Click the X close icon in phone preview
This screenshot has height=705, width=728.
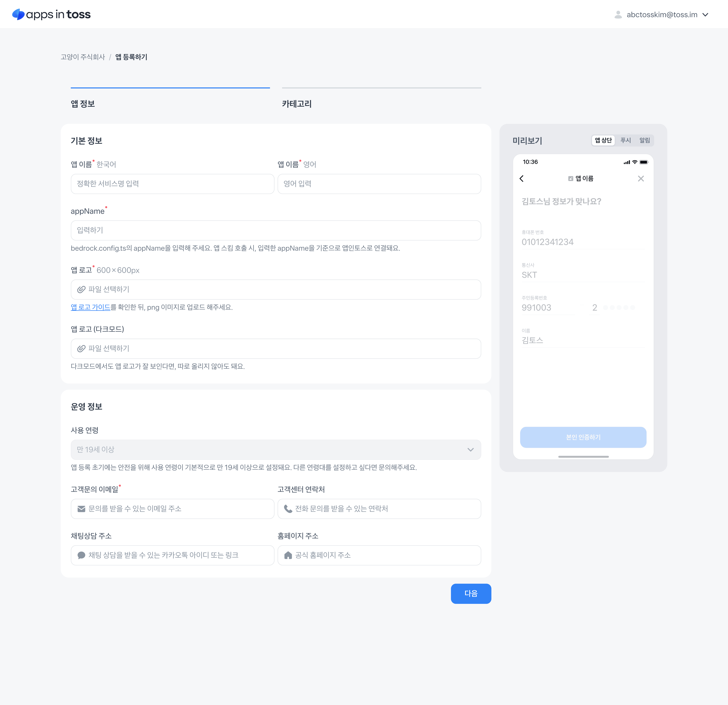(x=641, y=179)
